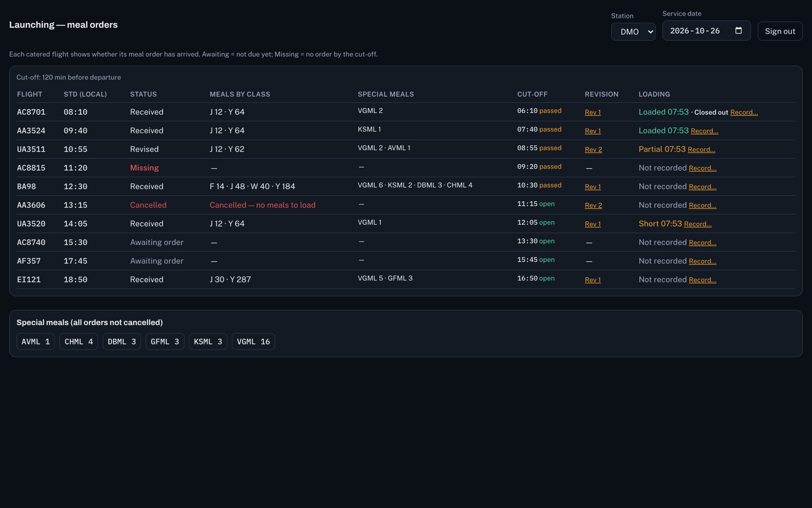
Task: Click flight number BA98
Action: pos(26,186)
